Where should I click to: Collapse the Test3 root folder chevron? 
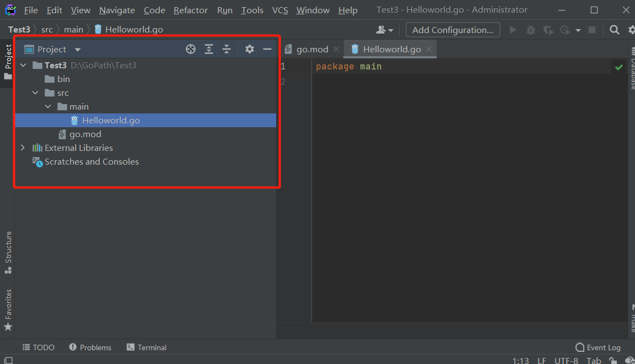coord(23,65)
